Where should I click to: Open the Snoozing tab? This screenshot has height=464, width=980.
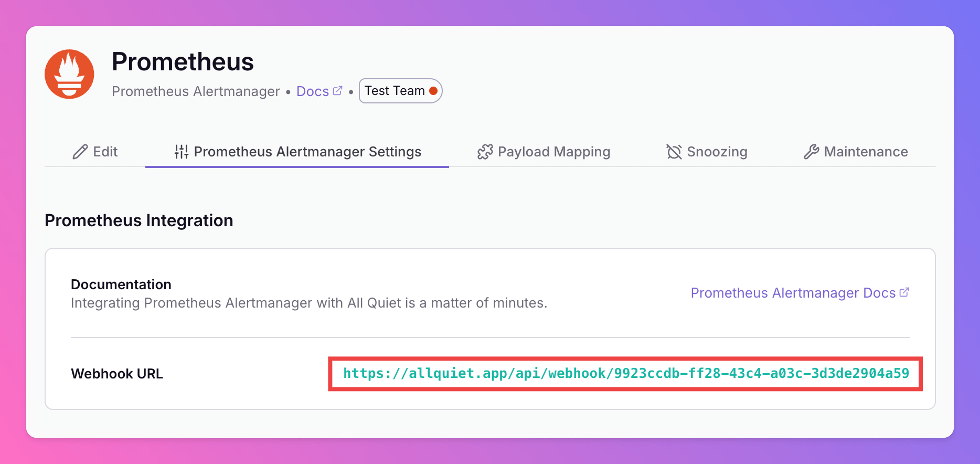(707, 152)
